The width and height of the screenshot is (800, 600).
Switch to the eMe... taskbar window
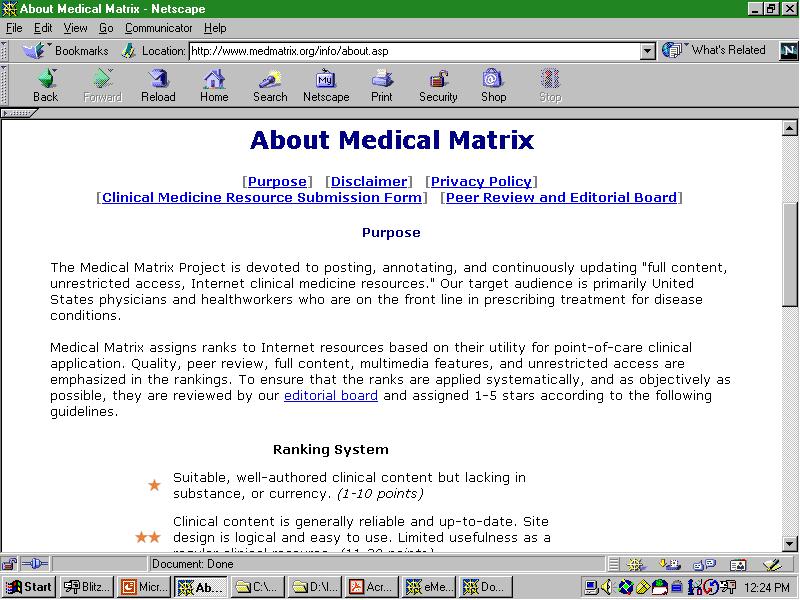pos(429,587)
